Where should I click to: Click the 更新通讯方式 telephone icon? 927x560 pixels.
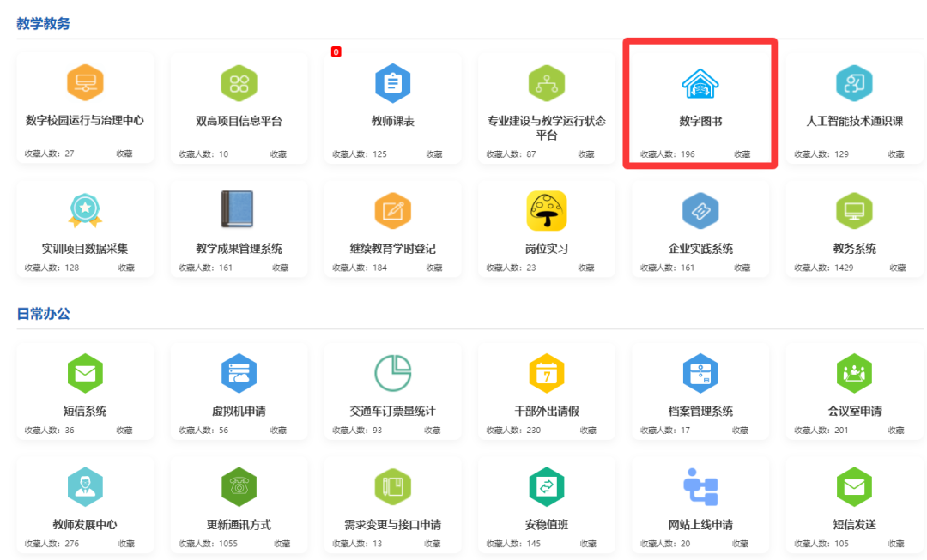pyautogui.click(x=239, y=487)
